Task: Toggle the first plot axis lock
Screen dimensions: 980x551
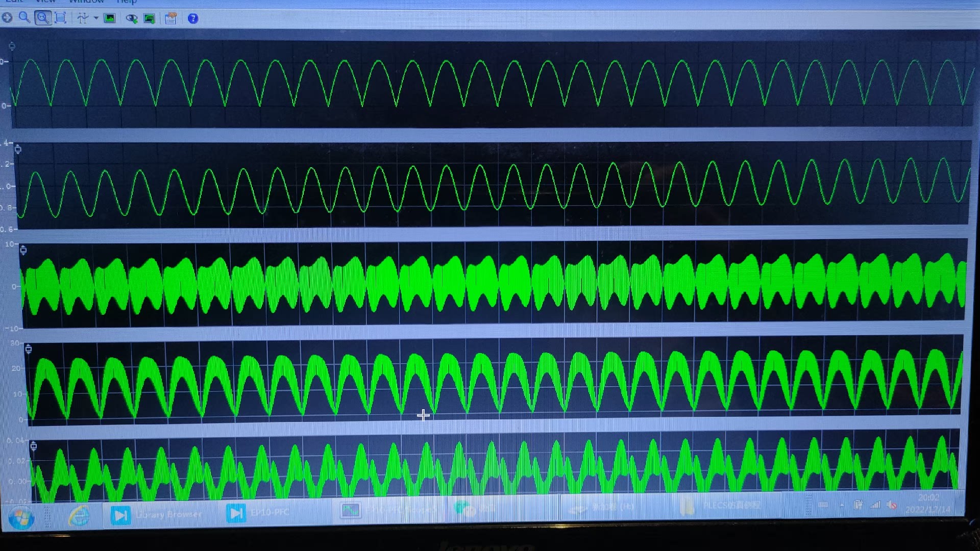Action: click(12, 46)
